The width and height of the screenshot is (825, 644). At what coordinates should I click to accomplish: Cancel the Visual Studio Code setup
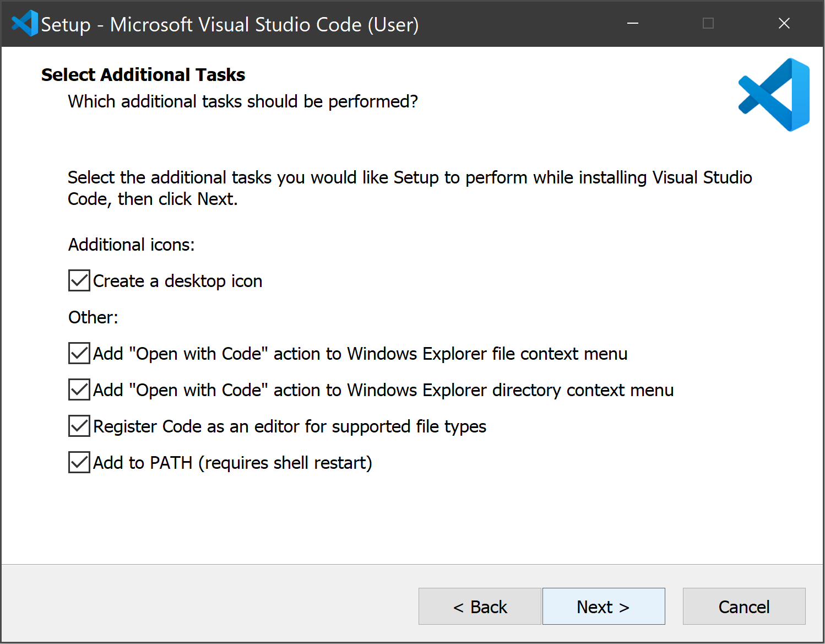[743, 606]
